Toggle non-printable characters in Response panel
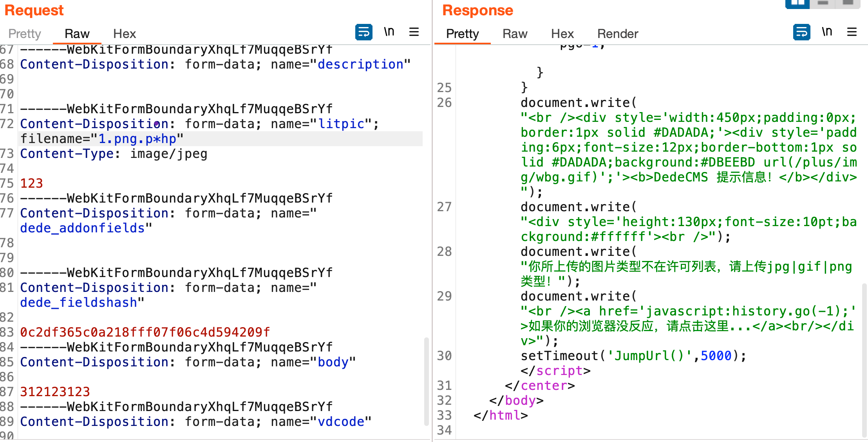This screenshot has height=442, width=868. tap(827, 32)
